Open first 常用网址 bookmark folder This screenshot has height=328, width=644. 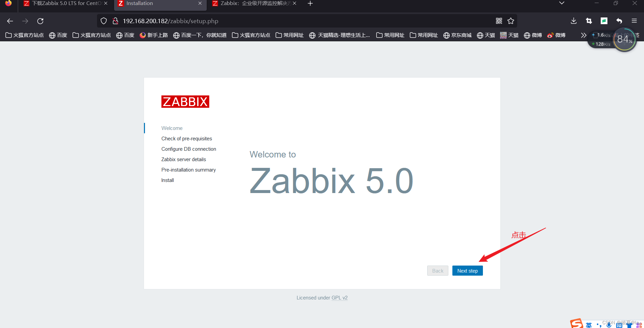[x=290, y=35]
